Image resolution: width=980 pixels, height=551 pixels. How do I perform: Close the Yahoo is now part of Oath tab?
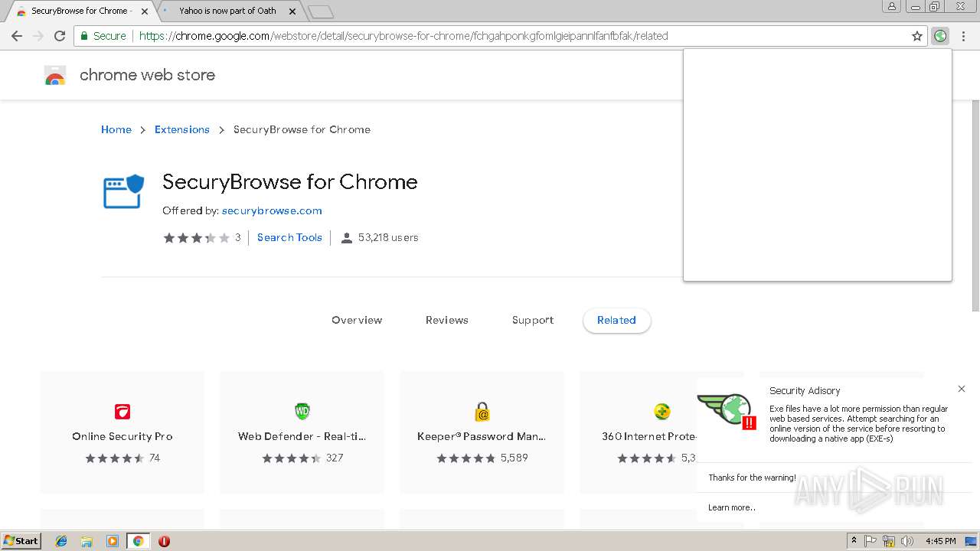pos(292,11)
